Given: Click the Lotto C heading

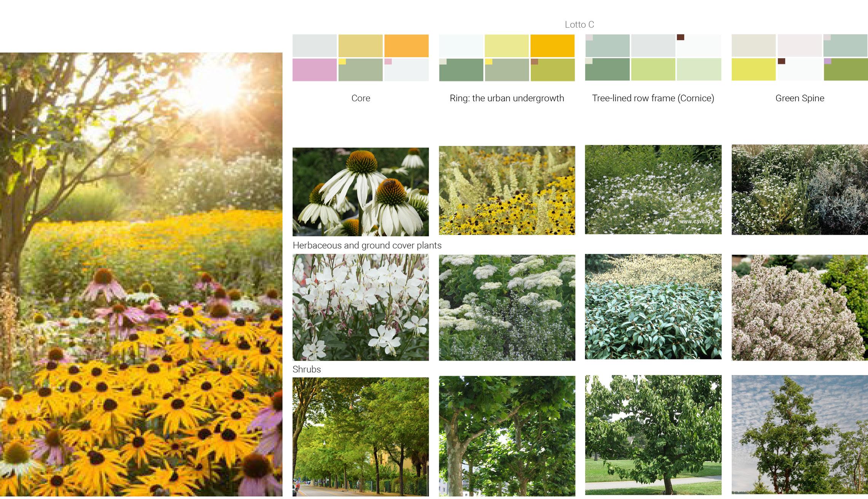Looking at the screenshot, I should click(x=579, y=25).
